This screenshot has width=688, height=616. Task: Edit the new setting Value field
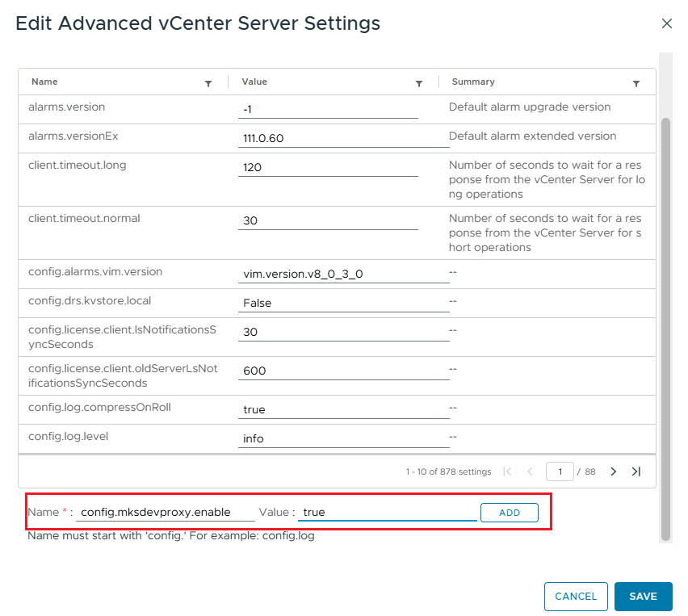tap(387, 513)
